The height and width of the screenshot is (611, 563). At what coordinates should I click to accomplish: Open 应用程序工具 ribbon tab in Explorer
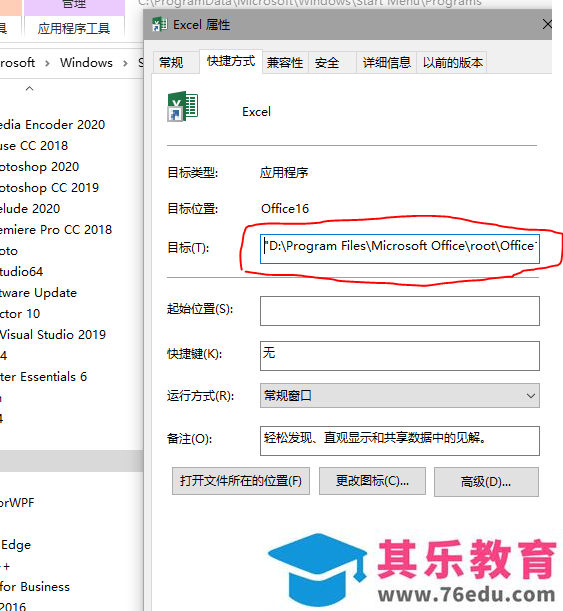[74, 28]
